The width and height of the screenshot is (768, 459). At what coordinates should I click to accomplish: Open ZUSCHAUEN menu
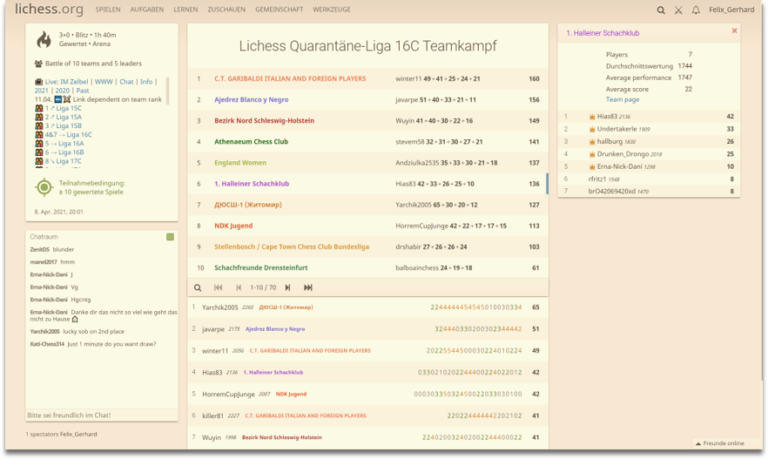(226, 10)
